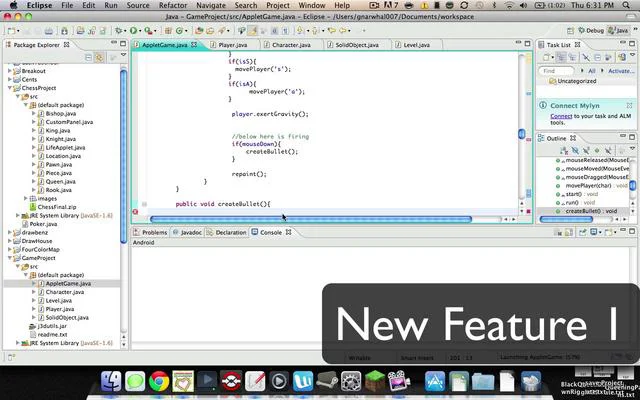Open the Refactor menu
Image resolution: width=640 pixels, height=400 pixels.
pyautogui.click(x=173, y=5)
